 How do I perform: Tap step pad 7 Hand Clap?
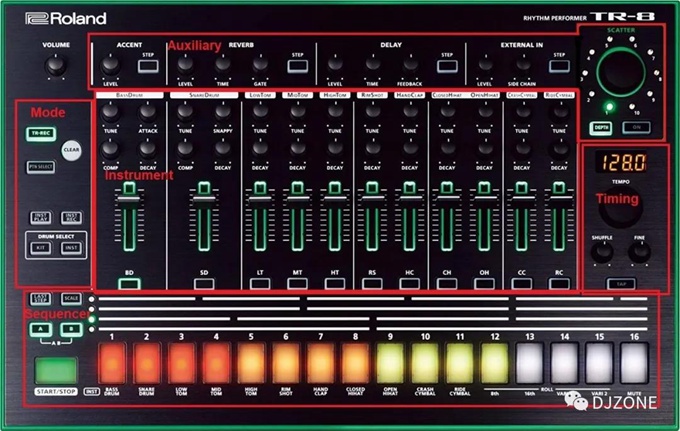coord(320,363)
